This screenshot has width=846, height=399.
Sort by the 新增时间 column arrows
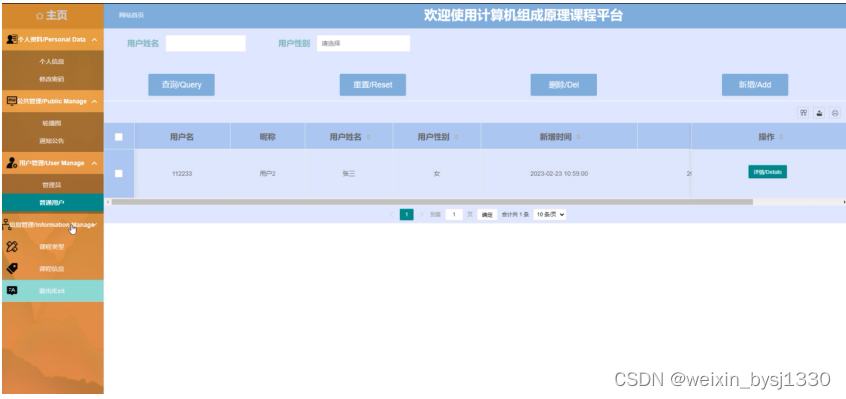click(578, 137)
